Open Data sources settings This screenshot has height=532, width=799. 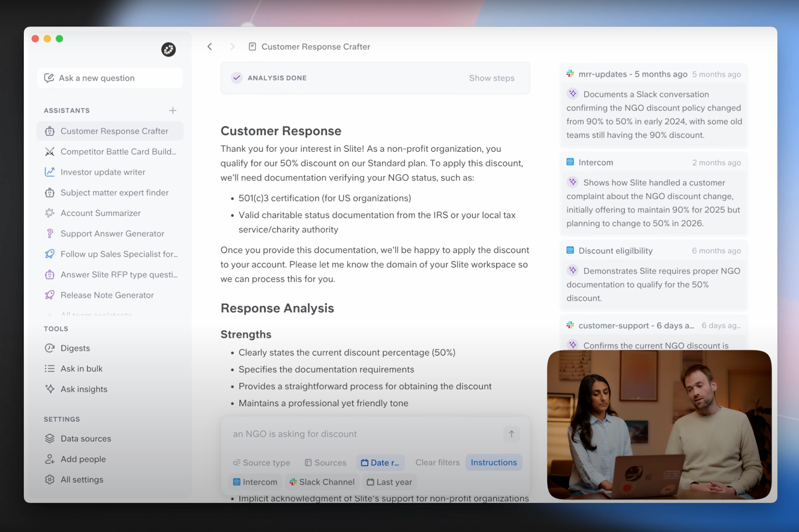(x=85, y=438)
